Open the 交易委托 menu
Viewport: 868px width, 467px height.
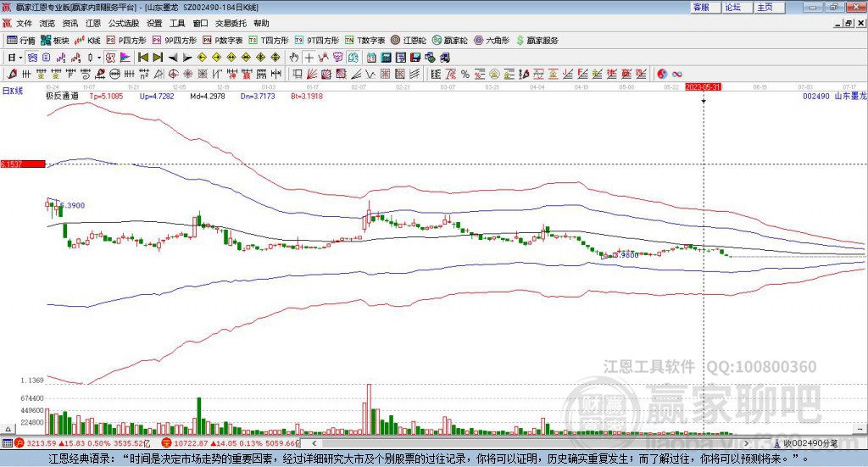pos(231,23)
